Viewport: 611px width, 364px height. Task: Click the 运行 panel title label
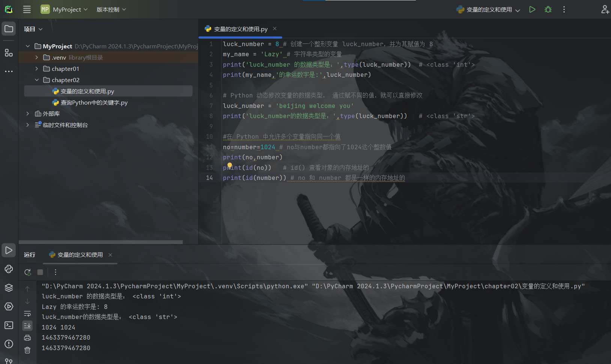(x=30, y=255)
